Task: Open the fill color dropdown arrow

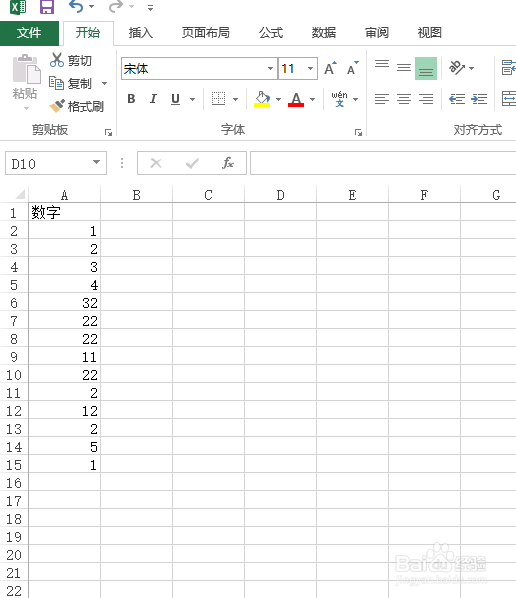Action: point(278,100)
